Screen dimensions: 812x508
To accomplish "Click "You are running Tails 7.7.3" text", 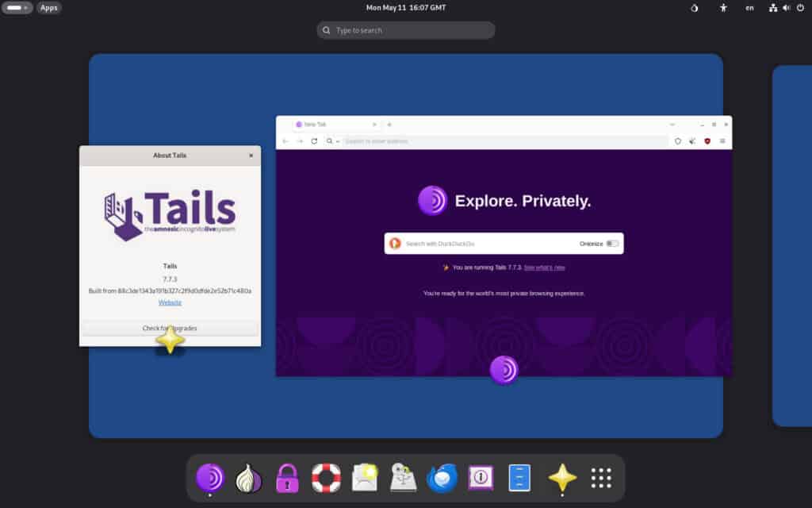I will click(487, 267).
